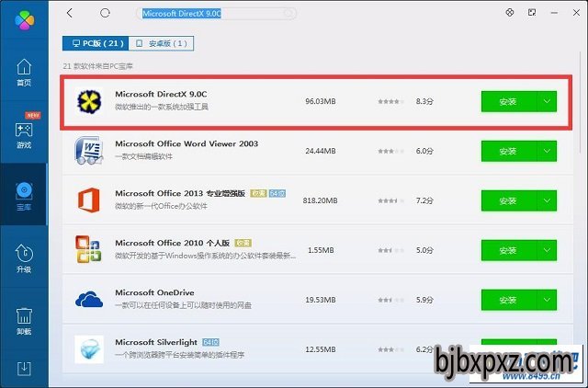Viewport: 588px width, 388px height.
Task: Click the 5.9分 score for OneDrive
Action: pyautogui.click(x=424, y=300)
